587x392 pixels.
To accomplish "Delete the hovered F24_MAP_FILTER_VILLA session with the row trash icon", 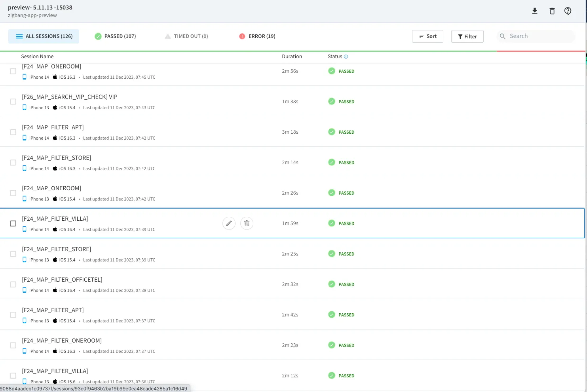I will 247,223.
